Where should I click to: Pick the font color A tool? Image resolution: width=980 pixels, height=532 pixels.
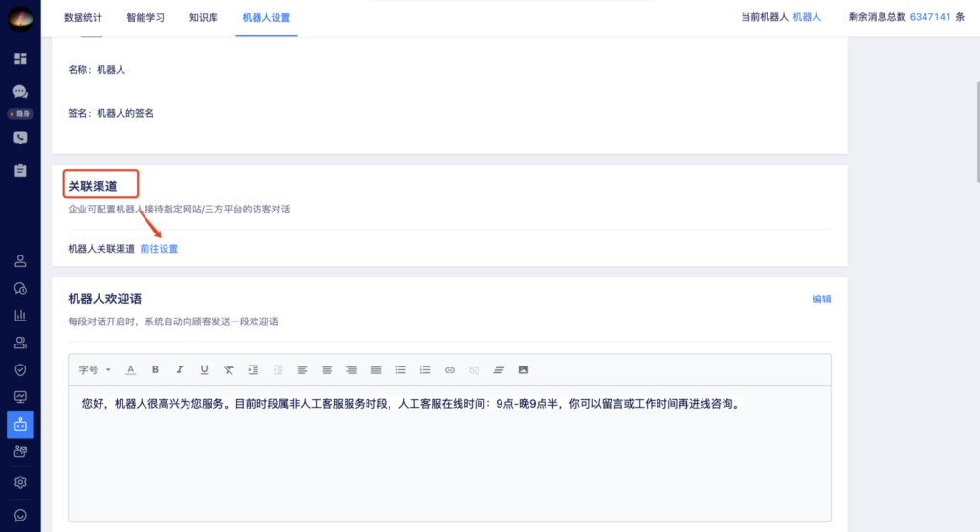click(x=130, y=370)
